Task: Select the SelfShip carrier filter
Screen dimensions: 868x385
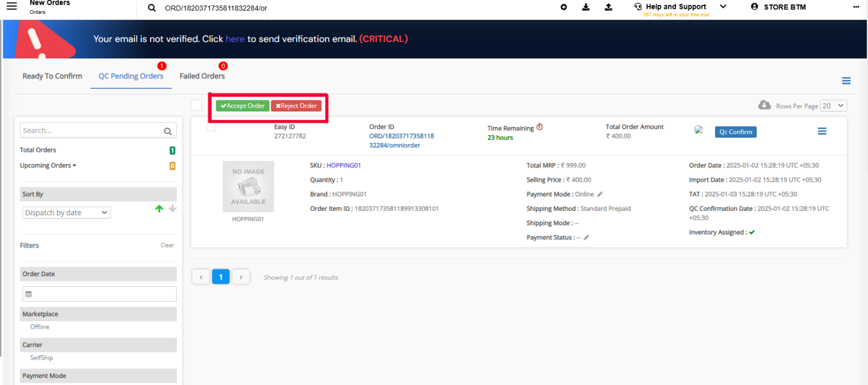Action: pyautogui.click(x=41, y=358)
